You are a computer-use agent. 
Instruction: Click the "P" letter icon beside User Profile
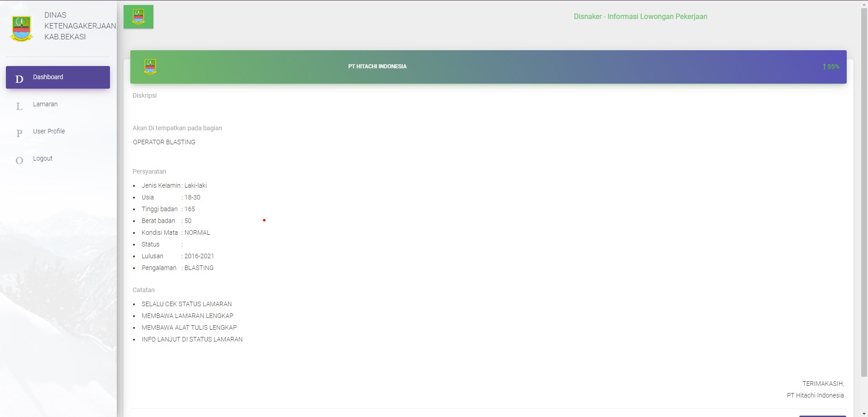pyautogui.click(x=19, y=133)
